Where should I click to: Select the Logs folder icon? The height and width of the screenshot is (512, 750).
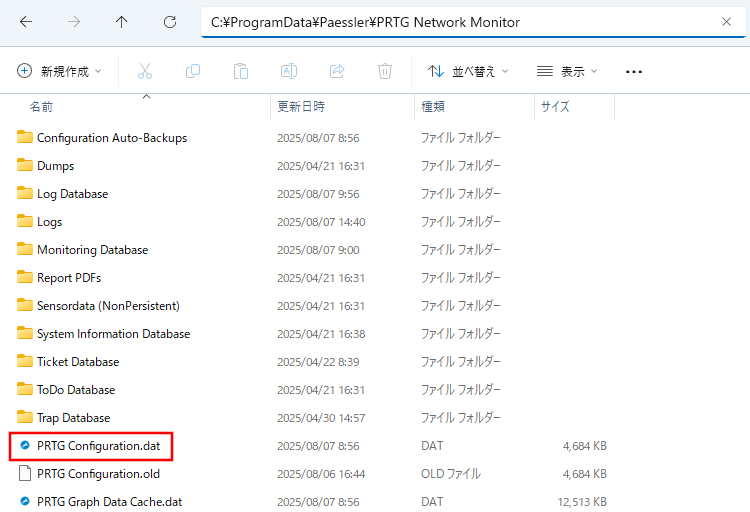(x=25, y=221)
